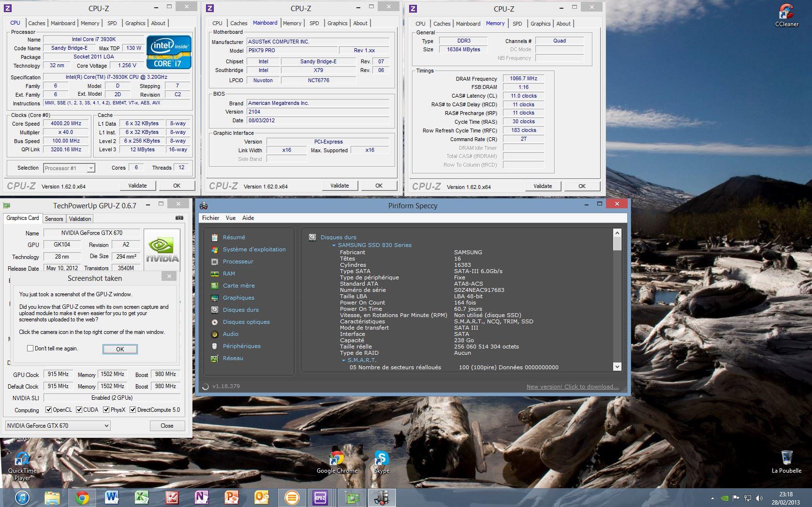Click Validate in the first CPU-Z window
The width and height of the screenshot is (812, 507).
(137, 186)
